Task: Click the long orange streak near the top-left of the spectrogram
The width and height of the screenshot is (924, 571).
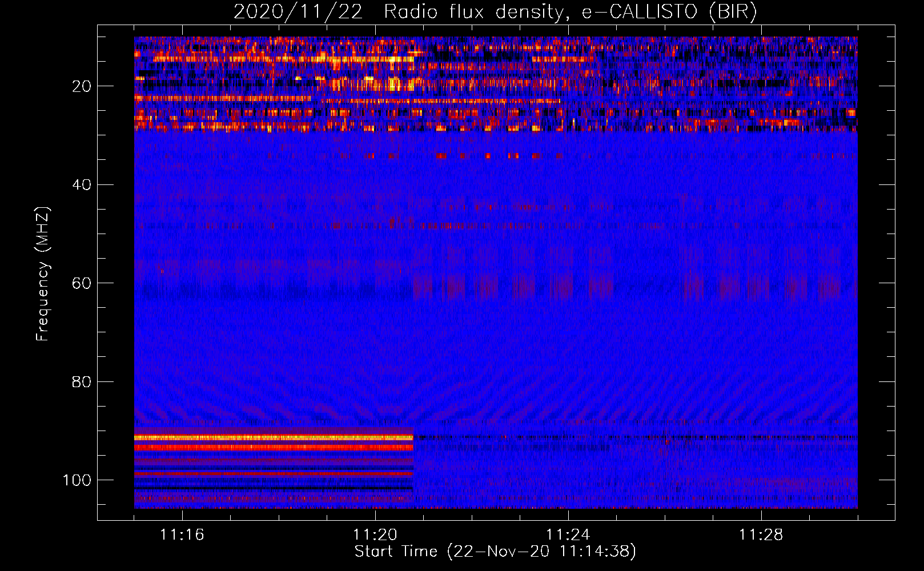Action: click(286, 58)
